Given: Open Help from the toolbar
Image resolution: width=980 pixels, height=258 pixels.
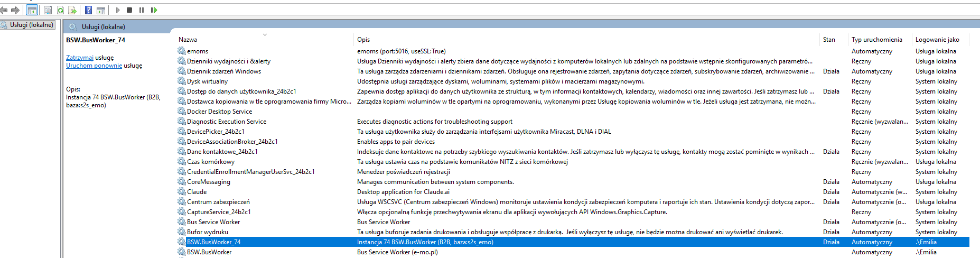Looking at the screenshot, I should pyautogui.click(x=88, y=10).
